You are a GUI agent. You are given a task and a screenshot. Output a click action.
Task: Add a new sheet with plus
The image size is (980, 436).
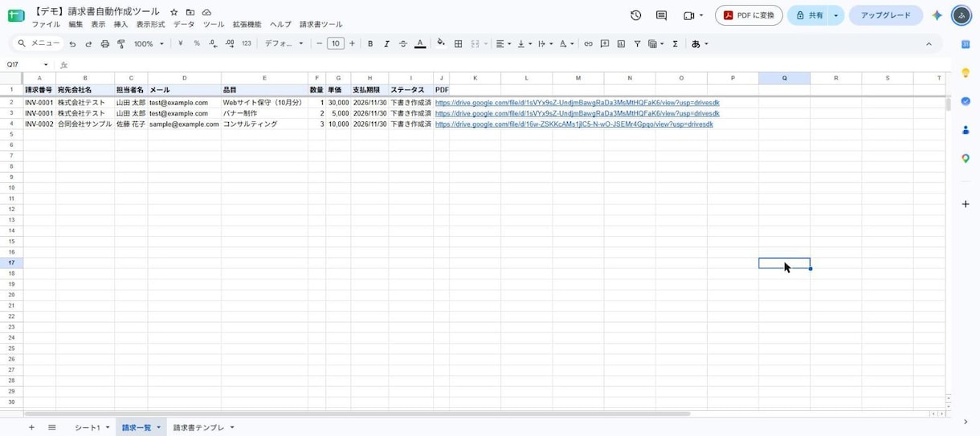pos(31,427)
